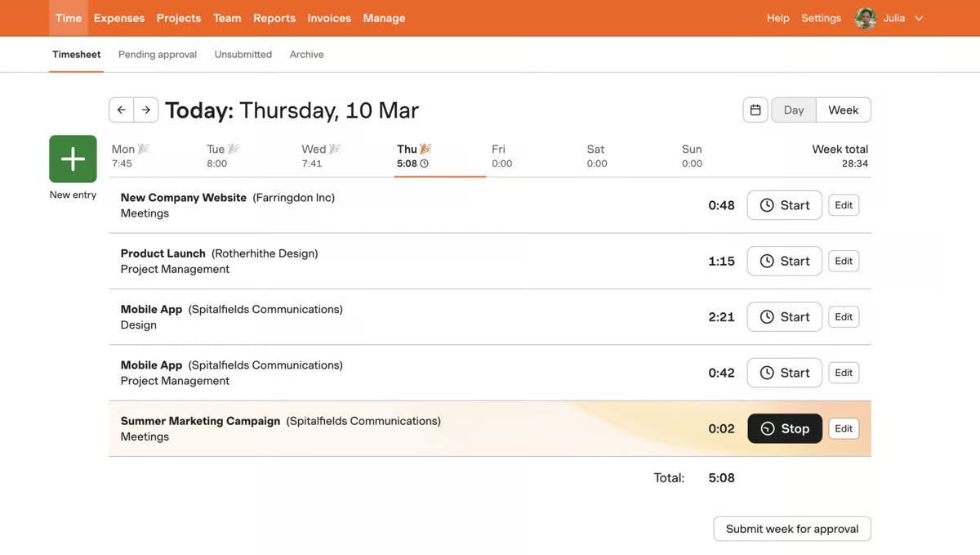The height and width of the screenshot is (555, 980).
Task: Switch to Day view
Action: point(794,110)
